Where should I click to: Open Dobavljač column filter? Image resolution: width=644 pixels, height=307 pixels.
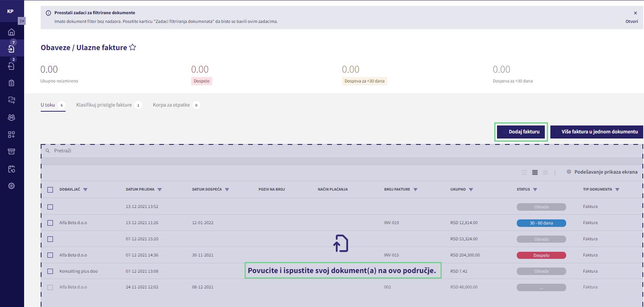[x=85, y=189]
